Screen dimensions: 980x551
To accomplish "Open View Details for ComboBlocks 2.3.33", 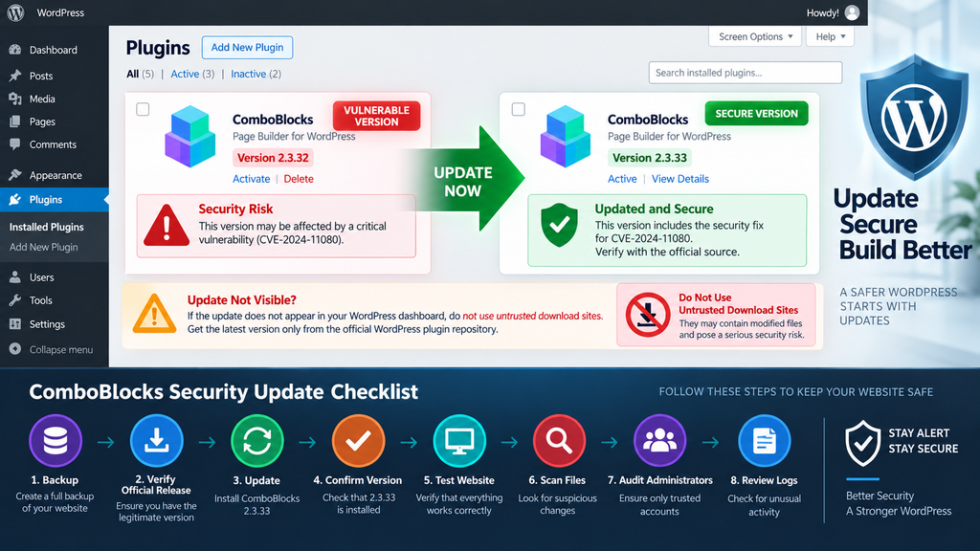I will pos(680,179).
